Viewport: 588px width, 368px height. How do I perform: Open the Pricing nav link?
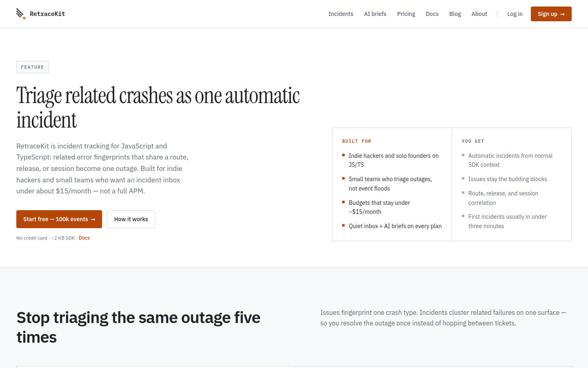click(406, 14)
